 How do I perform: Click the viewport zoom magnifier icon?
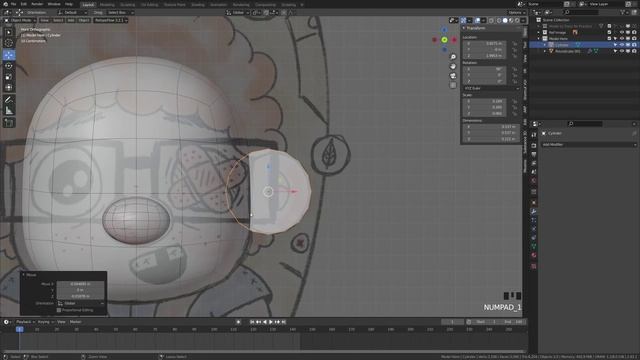(453, 57)
